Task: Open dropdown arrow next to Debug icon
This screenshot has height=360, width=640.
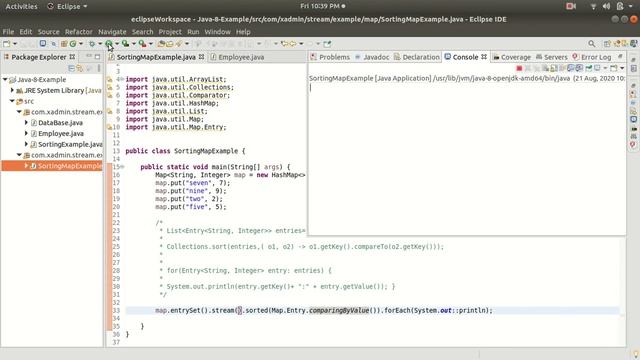Action: 100,44
